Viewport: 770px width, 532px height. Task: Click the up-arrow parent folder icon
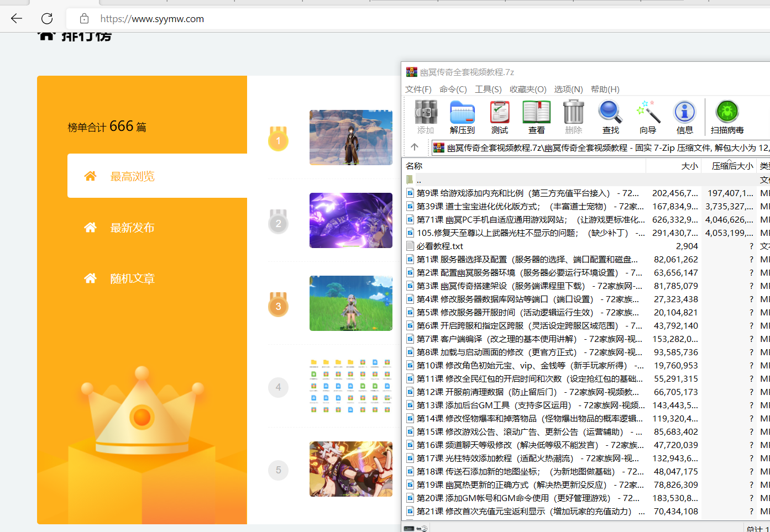415,147
